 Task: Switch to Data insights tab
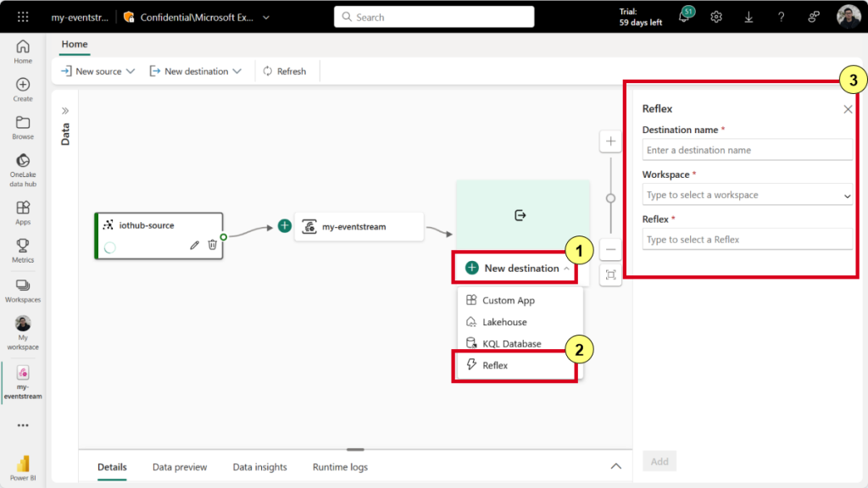click(259, 467)
